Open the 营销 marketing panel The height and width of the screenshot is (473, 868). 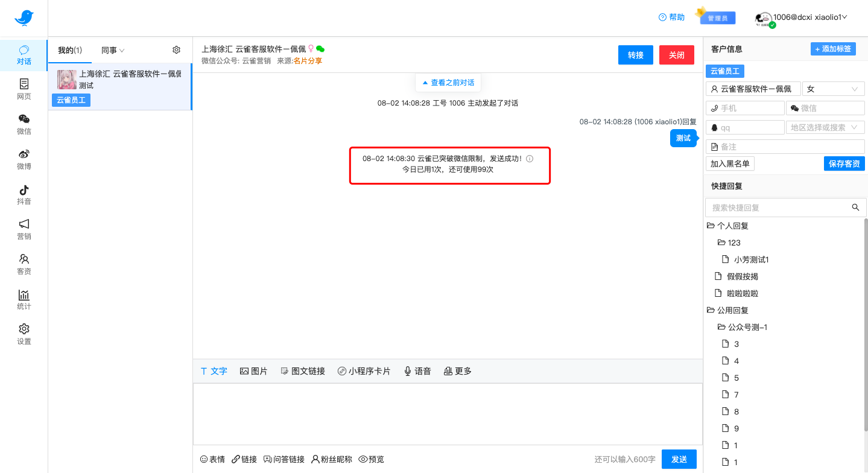point(24,229)
